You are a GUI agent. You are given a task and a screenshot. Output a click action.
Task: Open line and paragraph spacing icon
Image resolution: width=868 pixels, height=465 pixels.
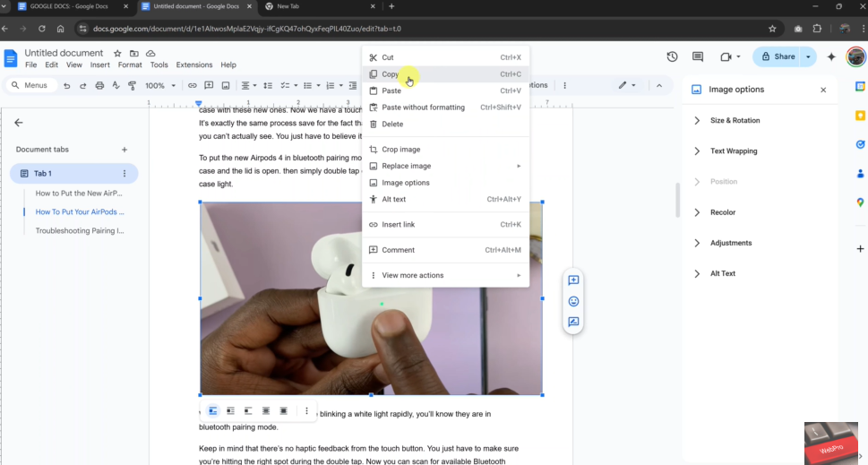coord(268,86)
